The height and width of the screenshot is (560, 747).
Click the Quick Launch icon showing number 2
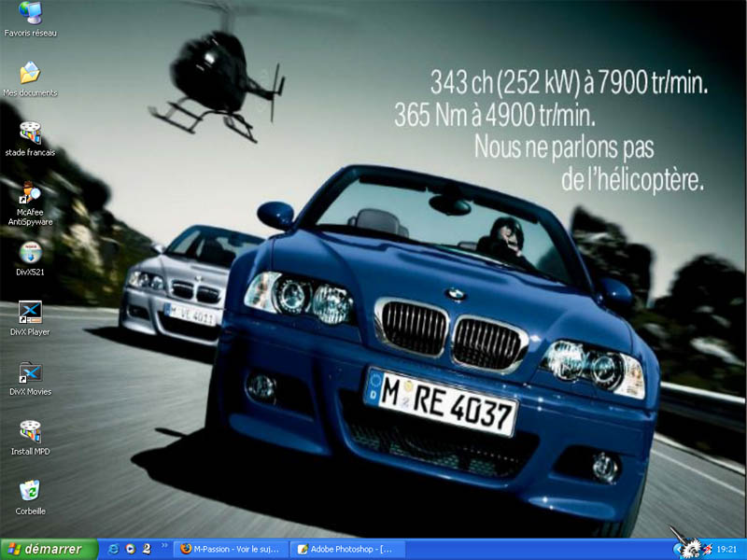[147, 549]
